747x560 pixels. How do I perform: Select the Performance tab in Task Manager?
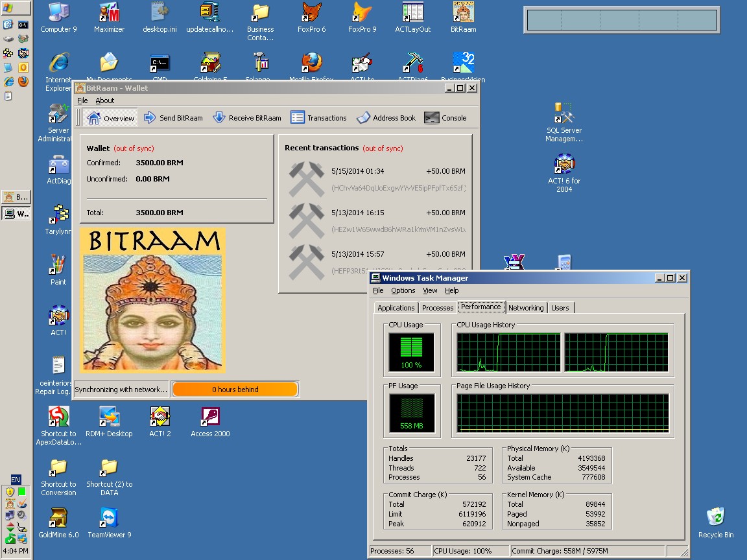click(481, 307)
